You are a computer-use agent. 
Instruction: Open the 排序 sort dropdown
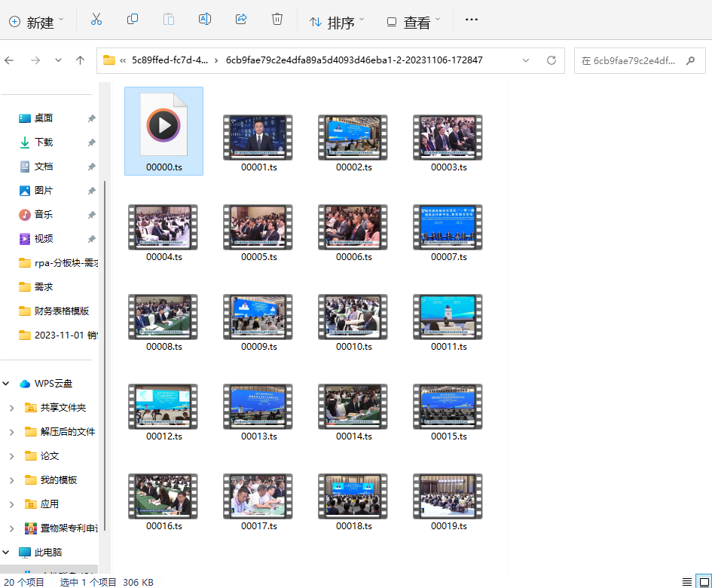tap(337, 22)
